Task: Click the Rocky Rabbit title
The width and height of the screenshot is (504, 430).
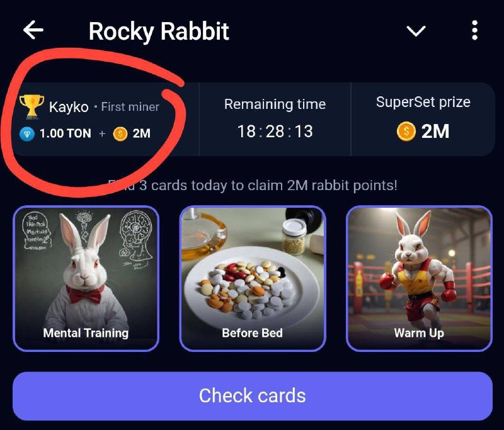Action: coord(159,31)
